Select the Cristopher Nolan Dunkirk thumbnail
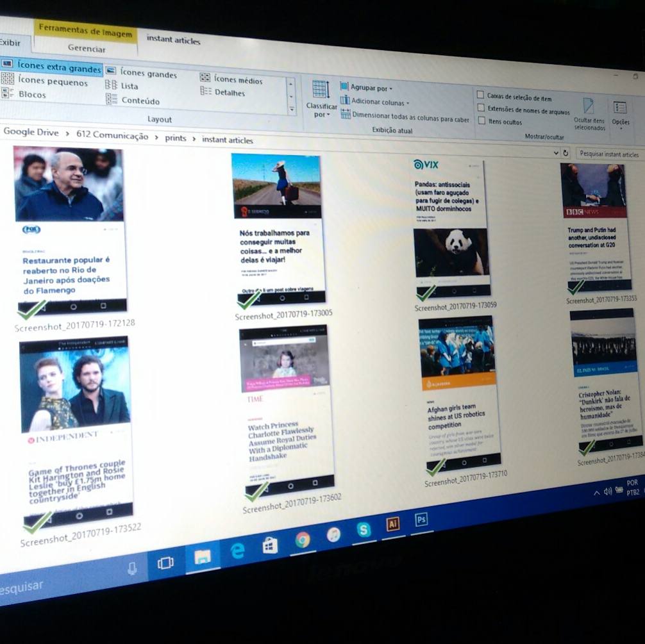Image resolution: width=645 pixels, height=644 pixels. 606,381
